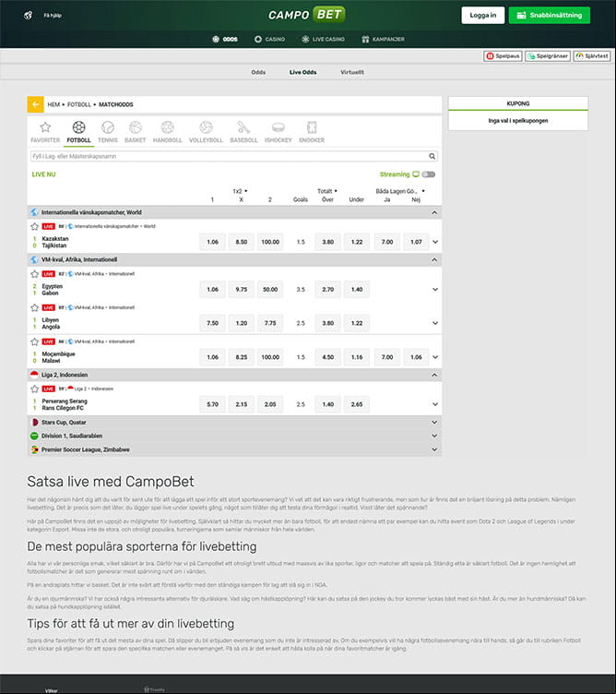Image resolution: width=616 pixels, height=694 pixels.
Task: Open the Casino navigation item
Action: [x=270, y=40]
